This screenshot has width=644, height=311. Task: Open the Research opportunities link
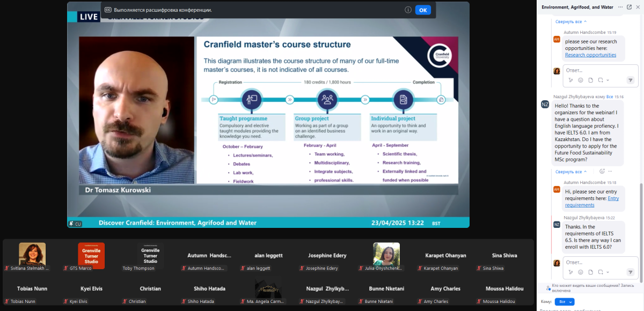pos(590,55)
